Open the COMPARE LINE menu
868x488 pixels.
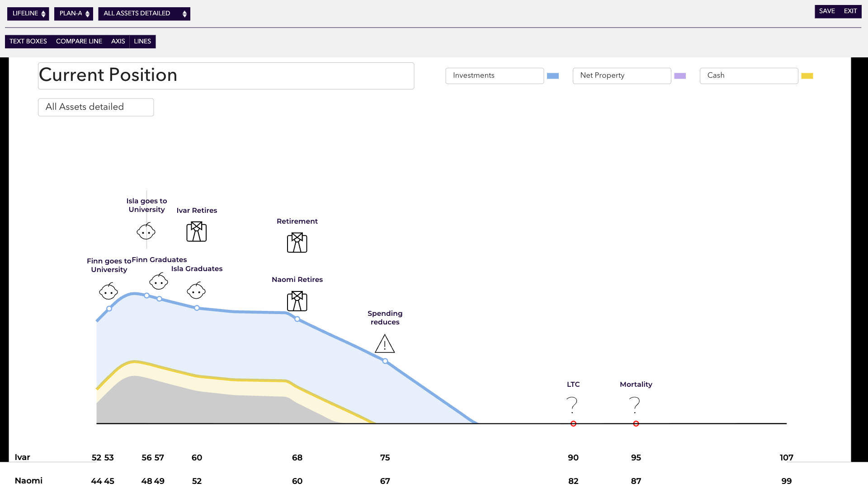[x=79, y=41]
